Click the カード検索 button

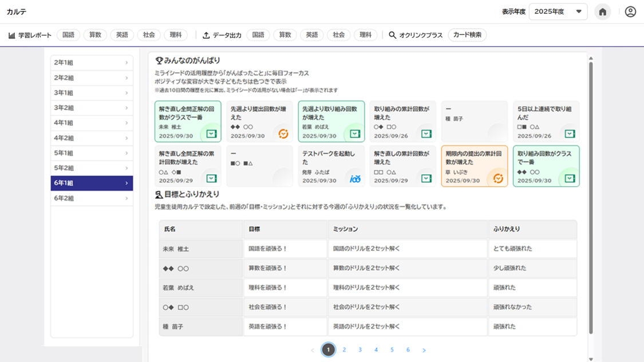(467, 36)
